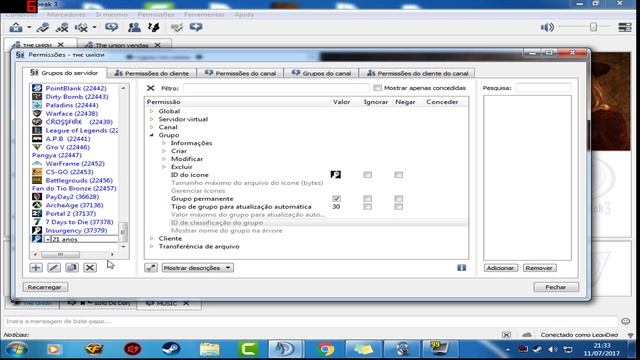Toggle Negar checkbox for Grupo permanente
Image resolution: width=640 pixels, height=360 pixels.
coord(398,199)
